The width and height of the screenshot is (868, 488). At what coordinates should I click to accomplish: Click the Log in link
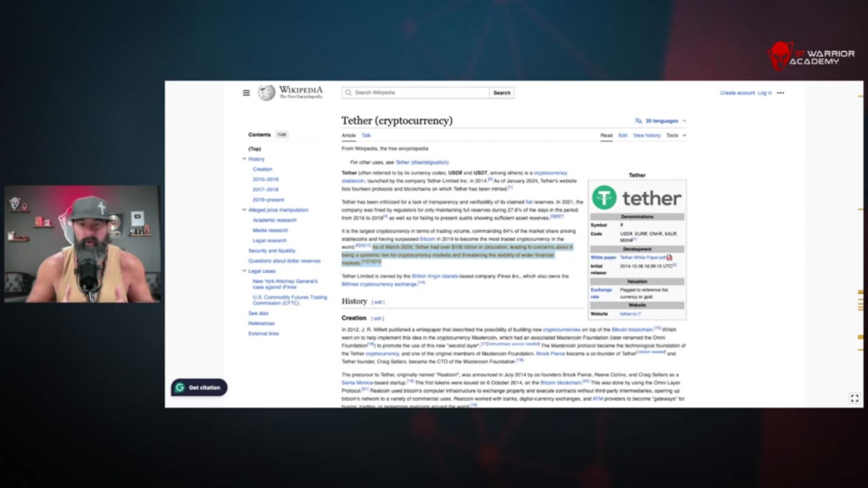765,93
